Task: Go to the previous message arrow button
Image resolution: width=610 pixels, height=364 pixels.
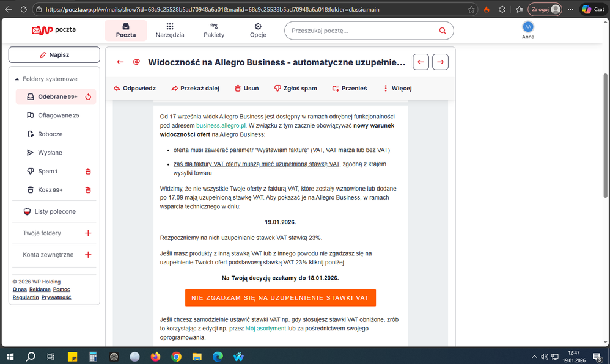Action: point(421,62)
